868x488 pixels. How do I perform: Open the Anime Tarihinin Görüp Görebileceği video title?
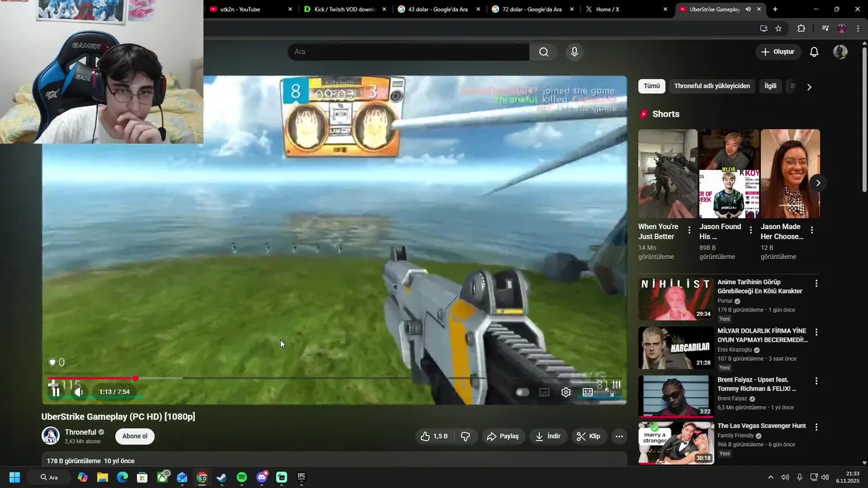[x=759, y=287]
